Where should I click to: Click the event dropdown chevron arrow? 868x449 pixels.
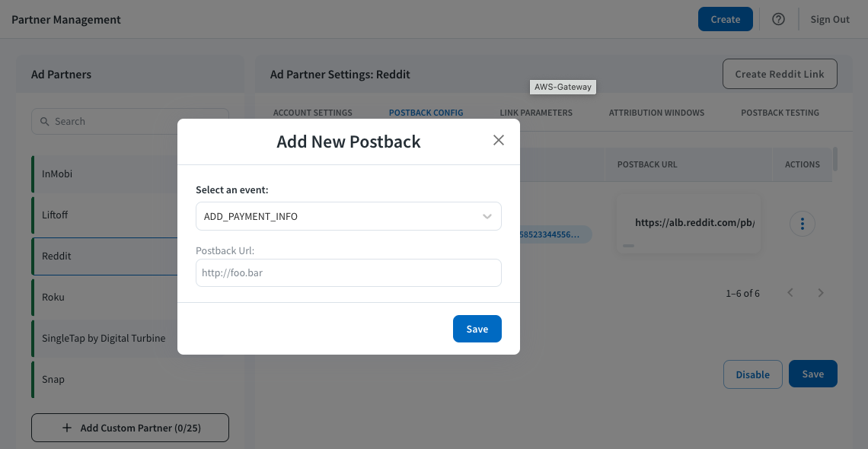pyautogui.click(x=487, y=216)
